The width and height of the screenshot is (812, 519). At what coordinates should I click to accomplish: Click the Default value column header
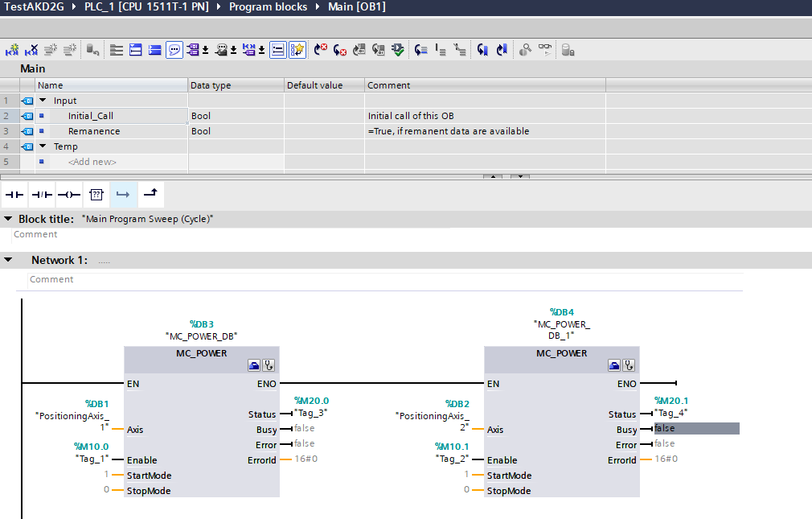(x=324, y=85)
